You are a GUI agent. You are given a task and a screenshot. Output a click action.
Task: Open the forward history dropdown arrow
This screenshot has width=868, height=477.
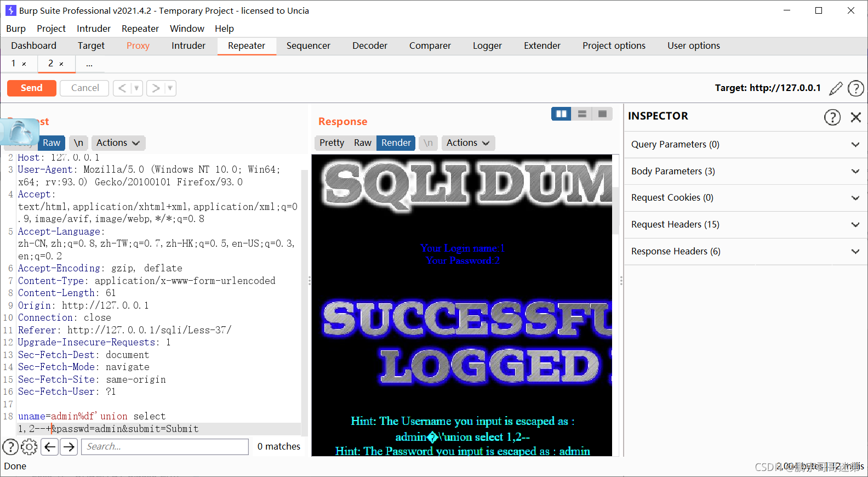point(170,88)
